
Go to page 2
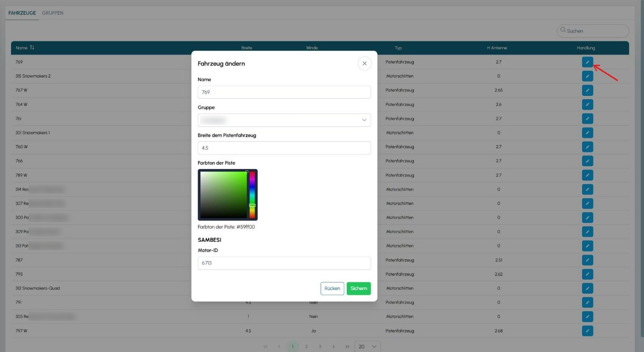tap(306, 346)
